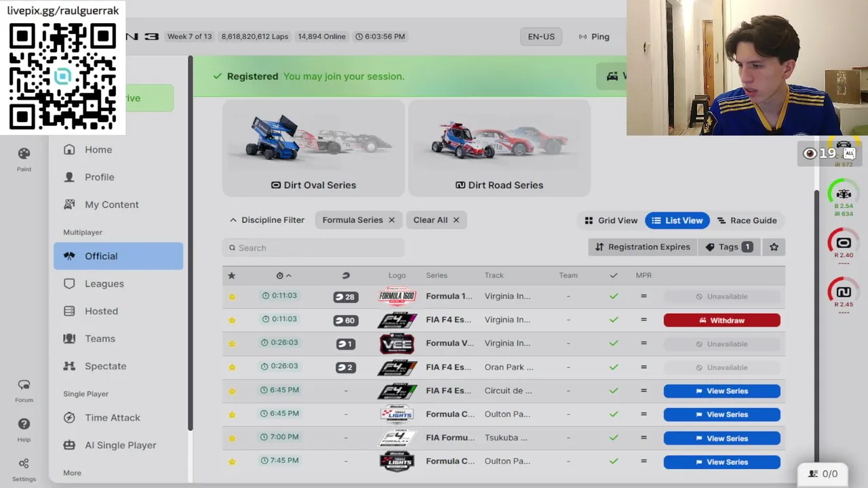Select Official in the sidebar

(119, 256)
